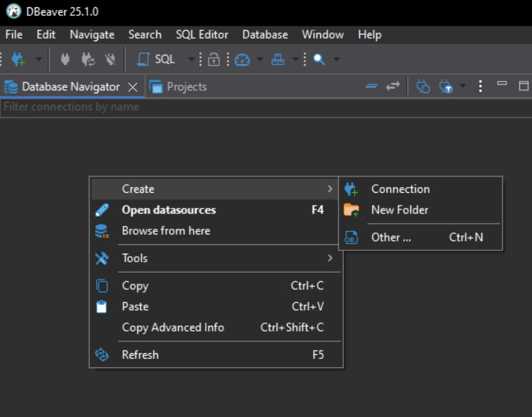Click the Collapse All icon in Navigator

click(x=371, y=86)
